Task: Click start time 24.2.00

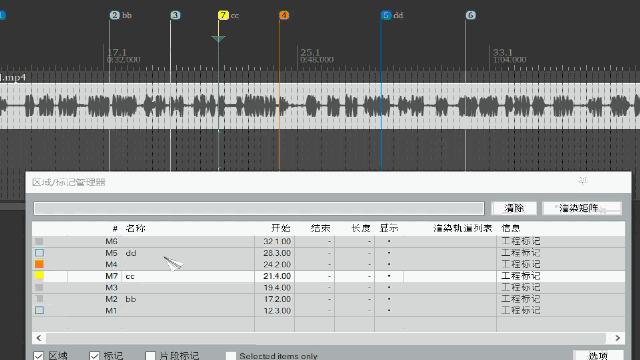Action: pyautogui.click(x=277, y=264)
